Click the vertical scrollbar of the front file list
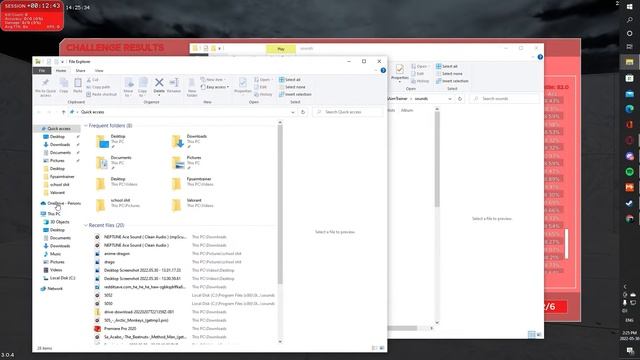Image resolution: width=640 pixels, height=360 pixels. 280,204
